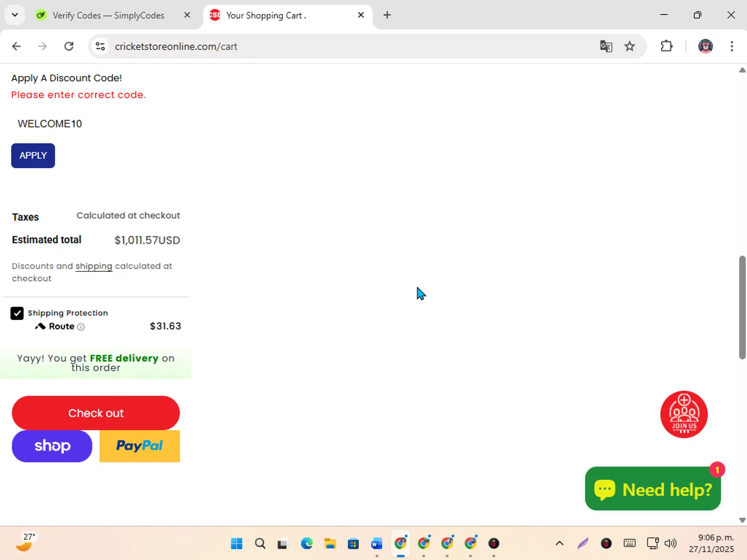Open a new browser tab

pyautogui.click(x=387, y=15)
